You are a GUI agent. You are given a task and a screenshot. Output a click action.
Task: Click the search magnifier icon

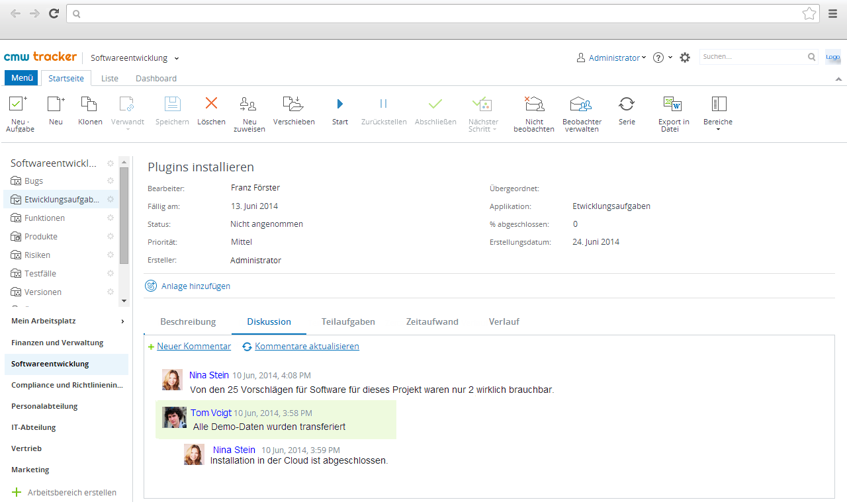812,57
